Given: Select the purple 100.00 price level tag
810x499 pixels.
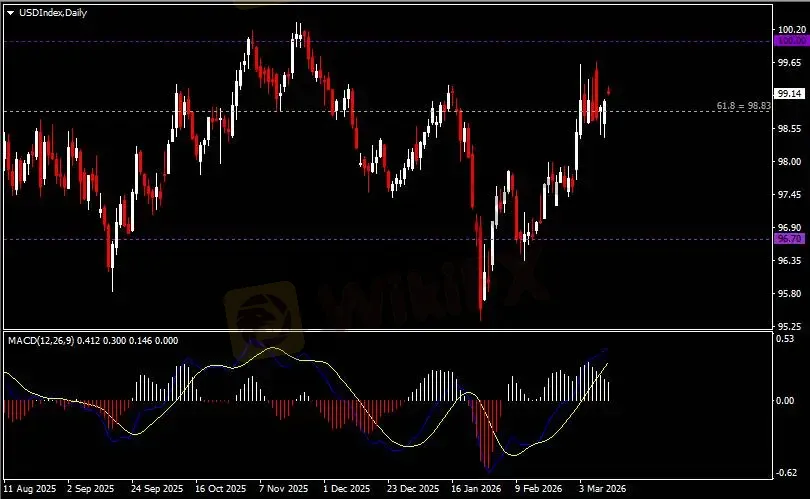Looking at the screenshot, I should (790, 42).
